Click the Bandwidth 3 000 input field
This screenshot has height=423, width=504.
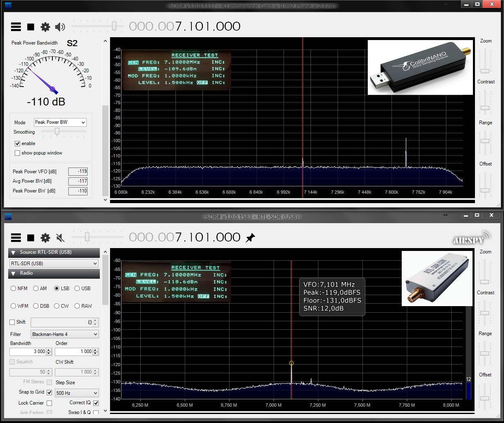(x=28, y=351)
